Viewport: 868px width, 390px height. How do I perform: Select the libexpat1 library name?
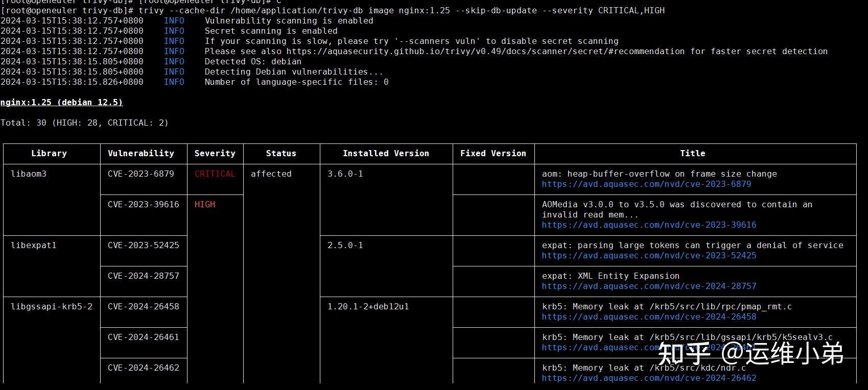[x=34, y=245]
